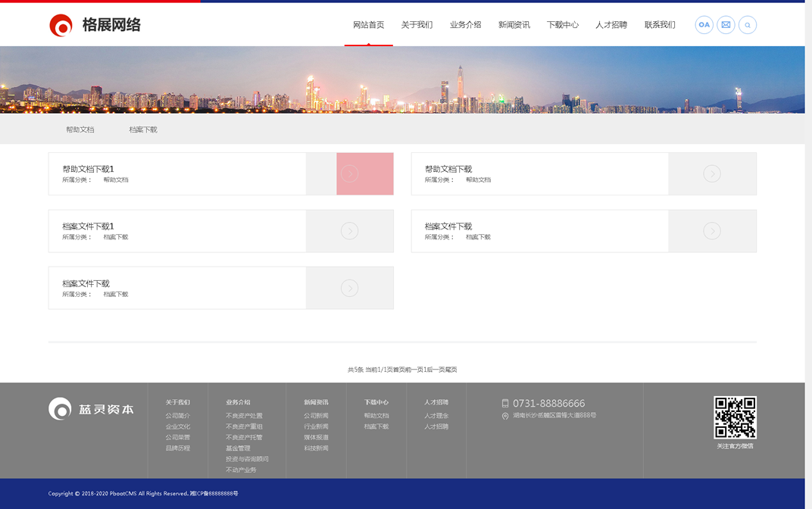Open the 档案文件下载 item in bottom-left card

point(86,283)
